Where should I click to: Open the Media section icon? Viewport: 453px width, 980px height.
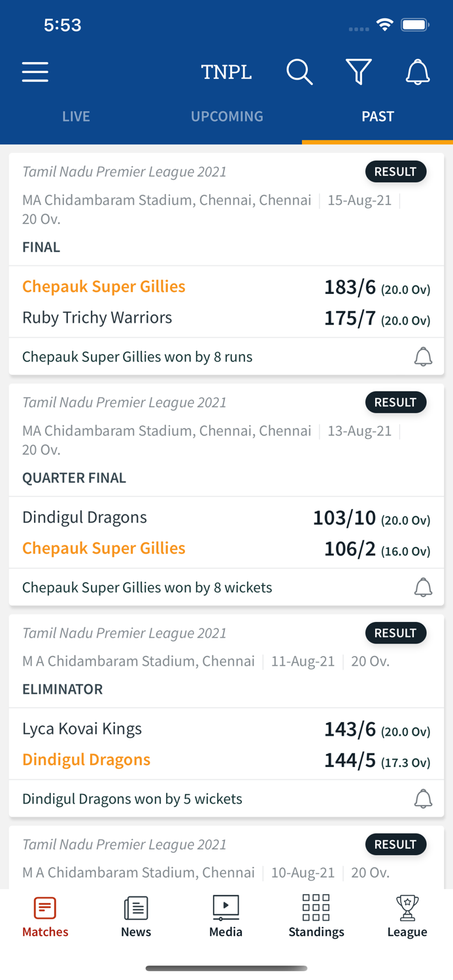pos(226,916)
